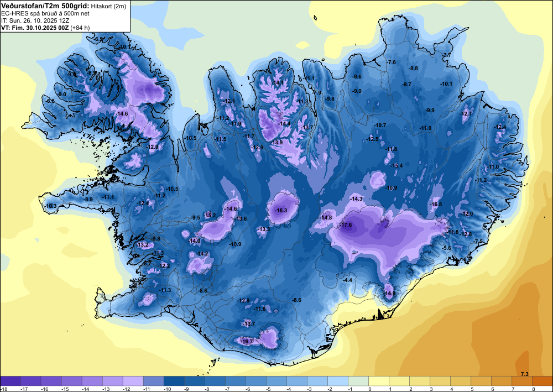
Task: Click the -15.4 temperature label
Action: 397,166
